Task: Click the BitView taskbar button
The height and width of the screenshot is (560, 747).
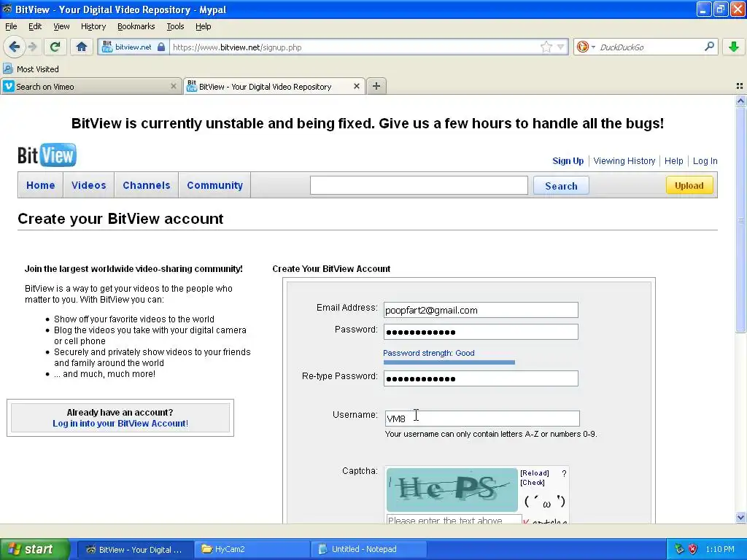Action: click(135, 549)
